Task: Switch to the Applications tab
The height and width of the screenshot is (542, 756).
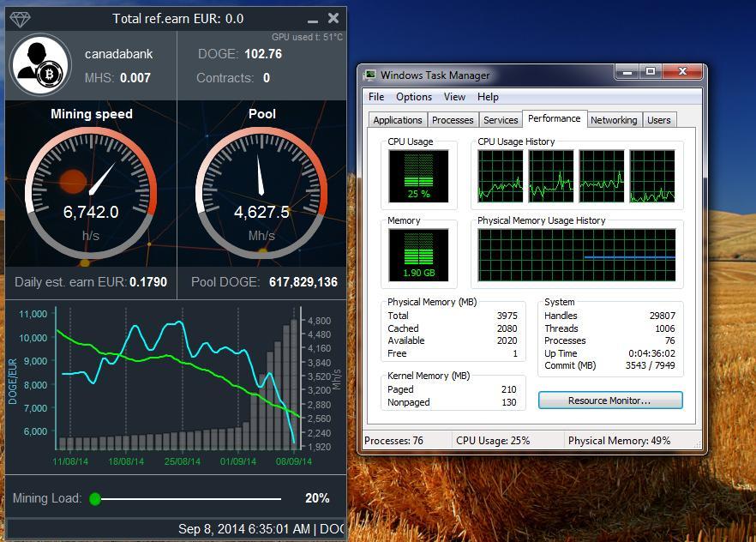Action: (x=398, y=120)
